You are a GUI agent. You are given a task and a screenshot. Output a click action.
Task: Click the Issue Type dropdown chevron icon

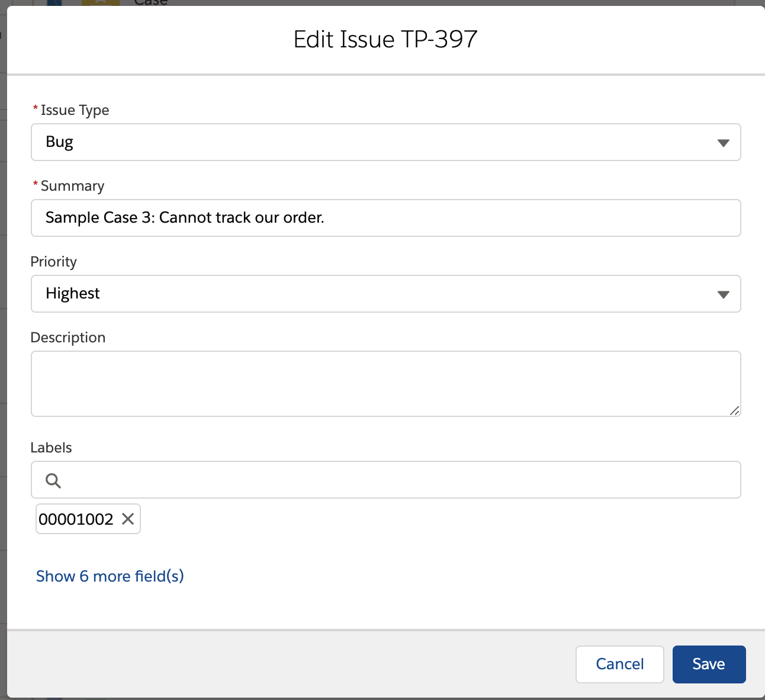[x=723, y=142]
